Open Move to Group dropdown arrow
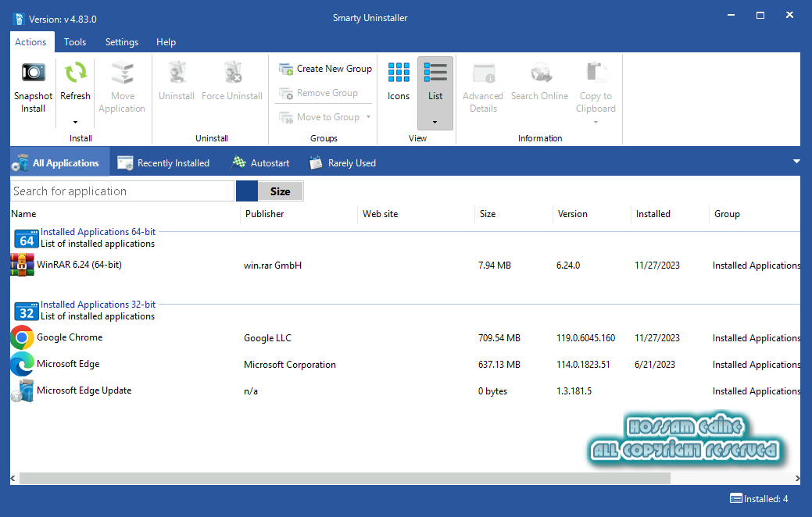This screenshot has height=517, width=812. [x=368, y=117]
